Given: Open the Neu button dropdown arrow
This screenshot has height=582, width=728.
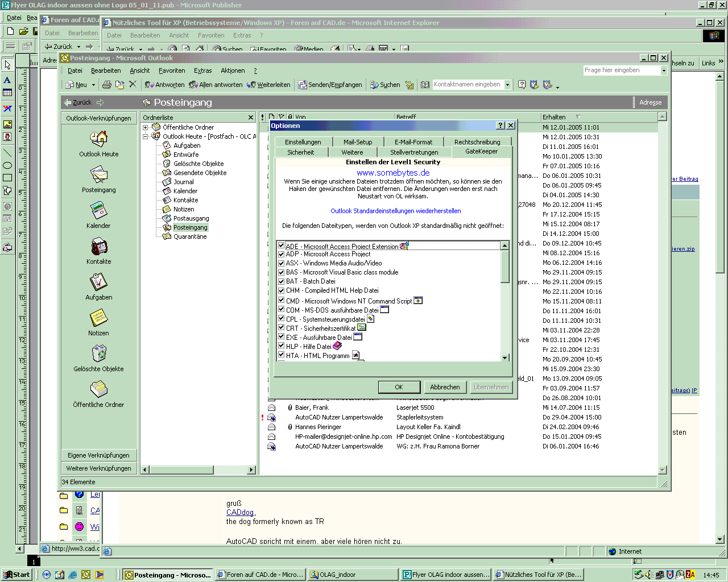Looking at the screenshot, I should click(x=93, y=85).
